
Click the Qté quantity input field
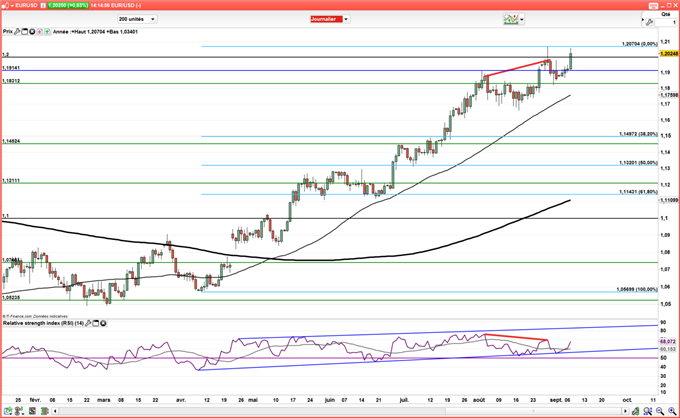[x=666, y=22]
